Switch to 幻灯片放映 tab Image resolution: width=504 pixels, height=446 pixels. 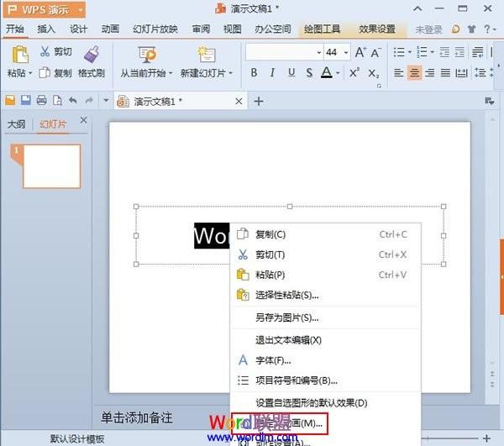[x=155, y=29]
